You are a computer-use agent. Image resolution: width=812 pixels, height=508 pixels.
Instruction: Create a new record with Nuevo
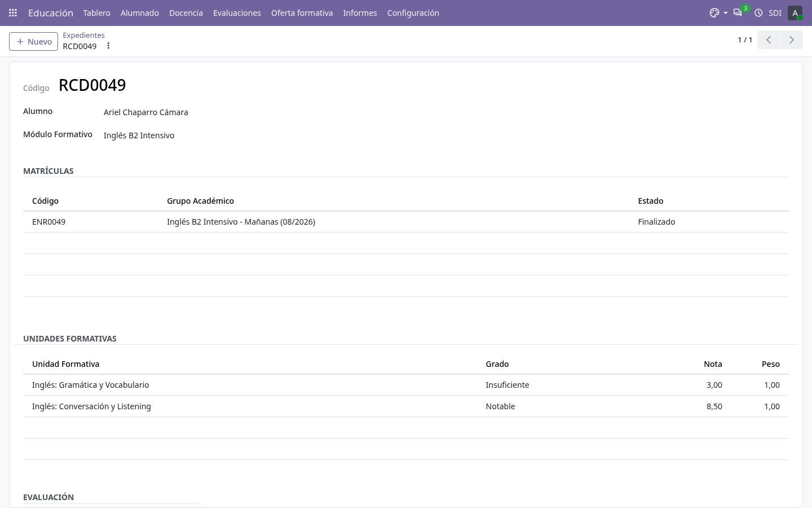pyautogui.click(x=33, y=41)
